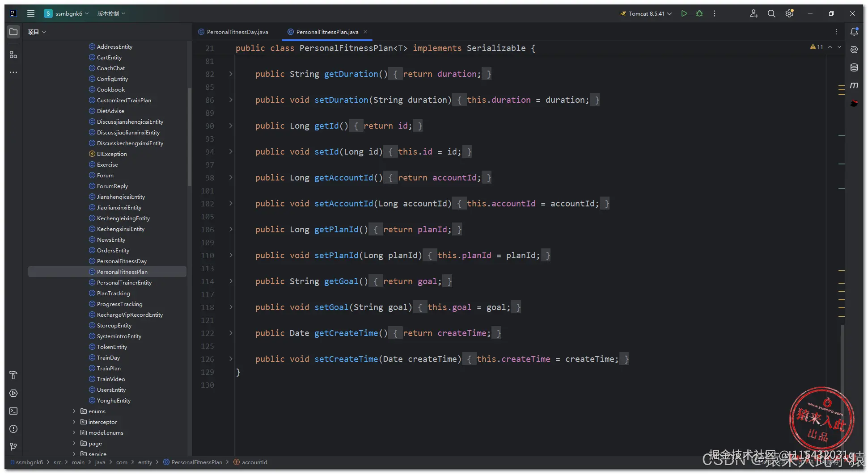Close the PersonalFitnessPlan.java tab
The image size is (868, 474).
(x=365, y=32)
